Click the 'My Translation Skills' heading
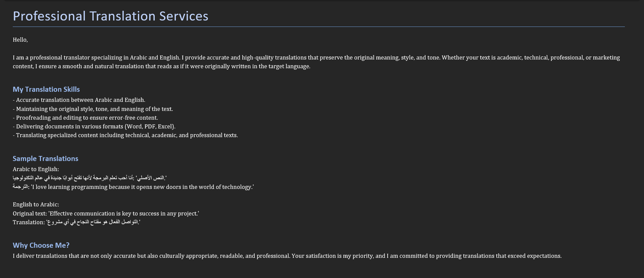 [46, 89]
